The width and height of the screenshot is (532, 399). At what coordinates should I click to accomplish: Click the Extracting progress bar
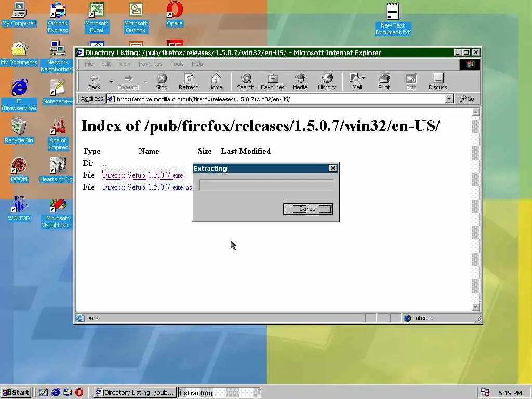[x=265, y=185]
